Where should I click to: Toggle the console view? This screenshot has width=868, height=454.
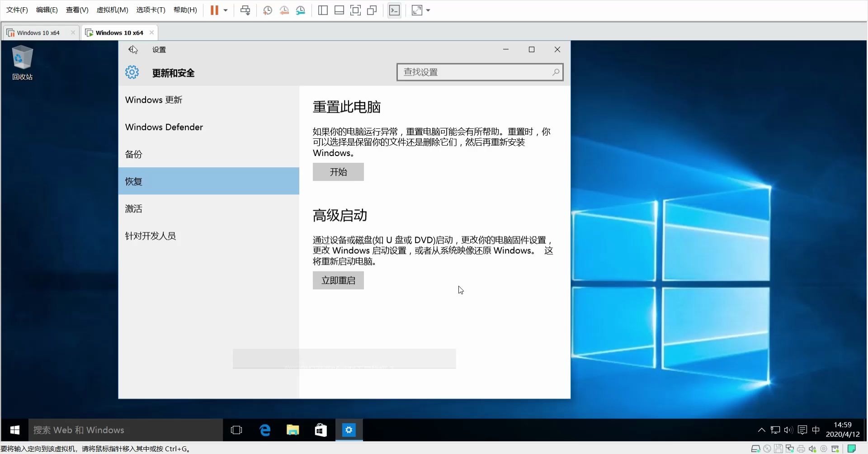pyautogui.click(x=394, y=10)
